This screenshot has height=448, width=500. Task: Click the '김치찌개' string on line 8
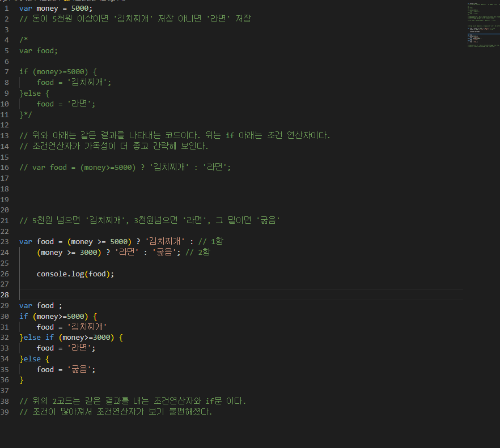click(87, 82)
